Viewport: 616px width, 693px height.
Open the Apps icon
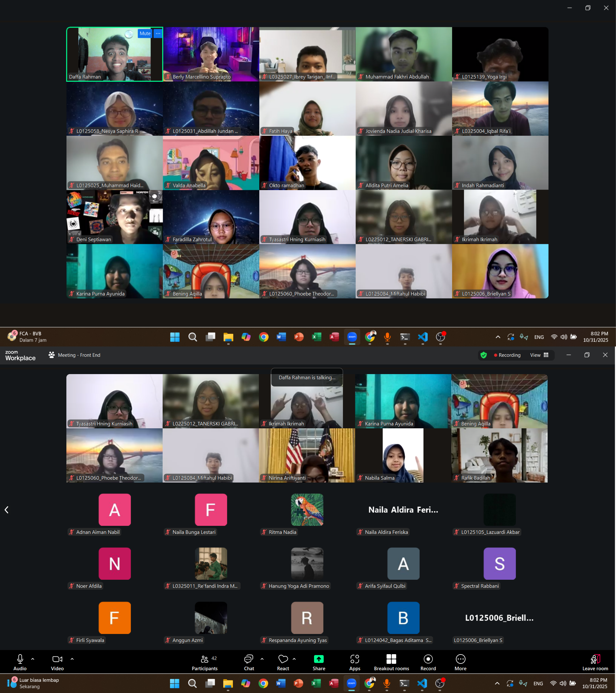click(355, 659)
